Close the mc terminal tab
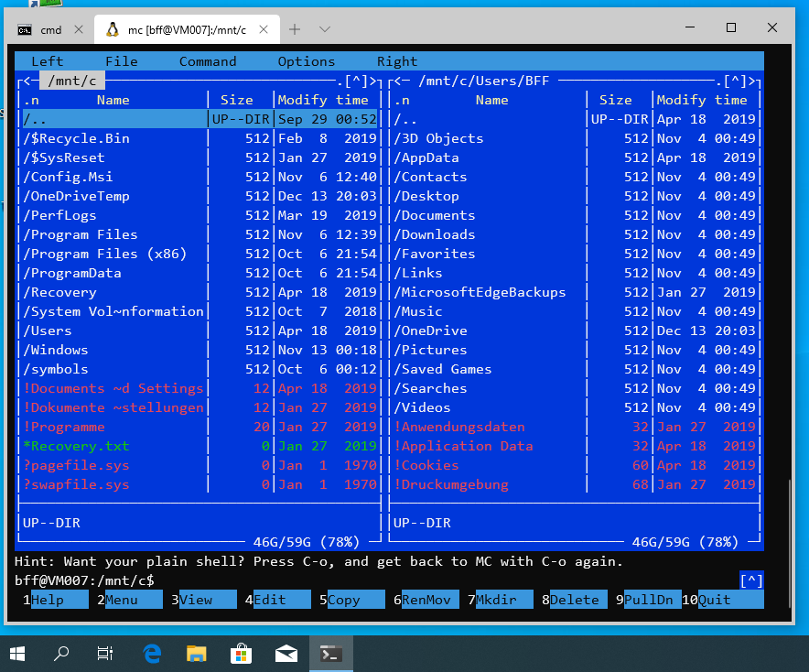Screen dimensions: 809x672 pos(264,29)
